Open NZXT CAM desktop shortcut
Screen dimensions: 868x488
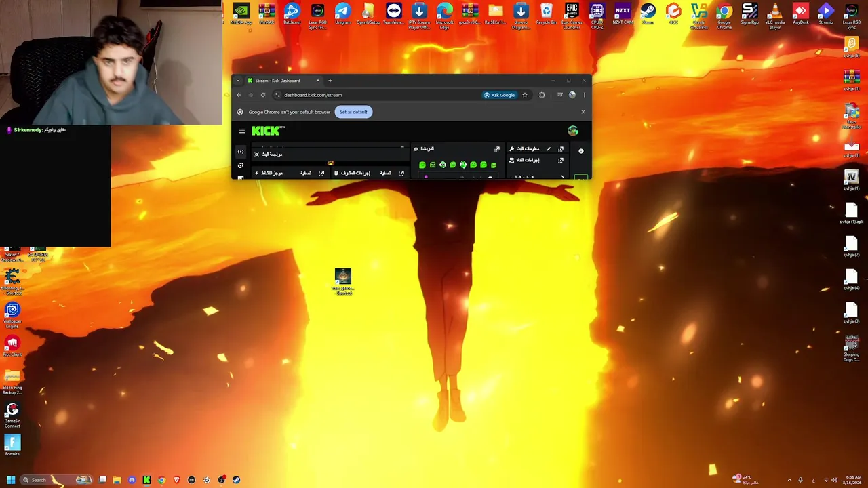(623, 15)
